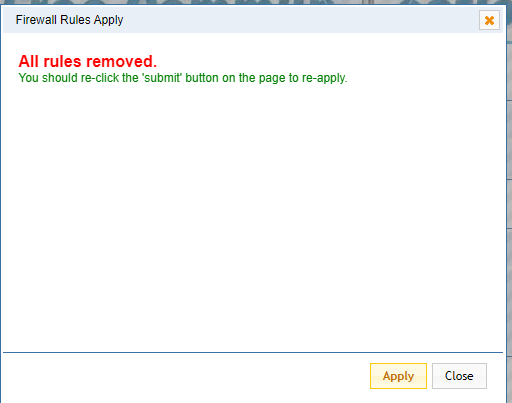Viewport: 512px width, 403px height.
Task: Click the background page strip beside dialog
Action: (x=509, y=200)
